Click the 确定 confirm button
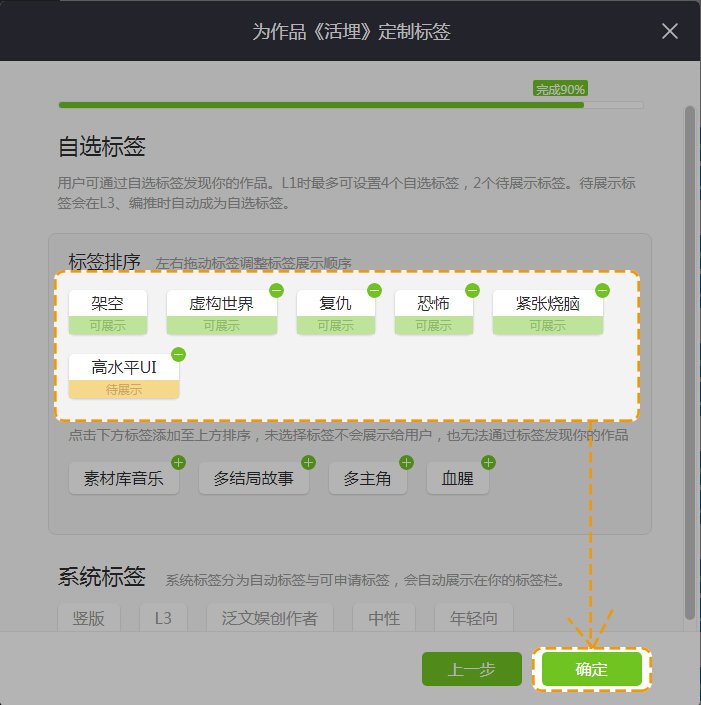Image resolution: width=701 pixels, height=705 pixels. pyautogui.click(x=591, y=670)
